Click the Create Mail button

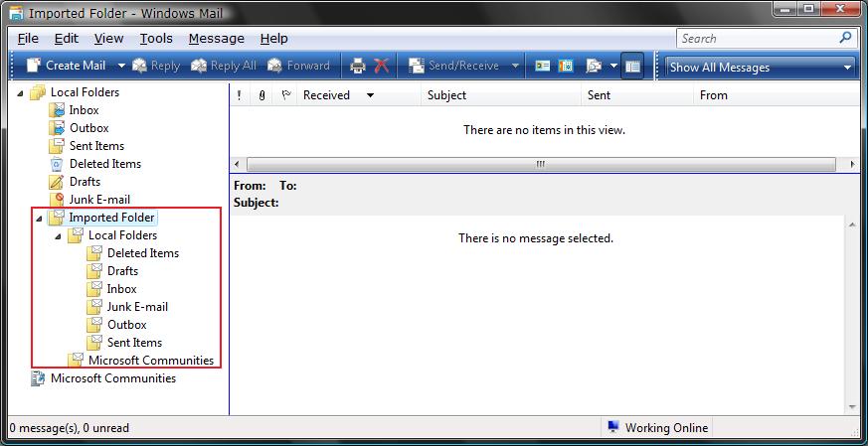tap(67, 66)
